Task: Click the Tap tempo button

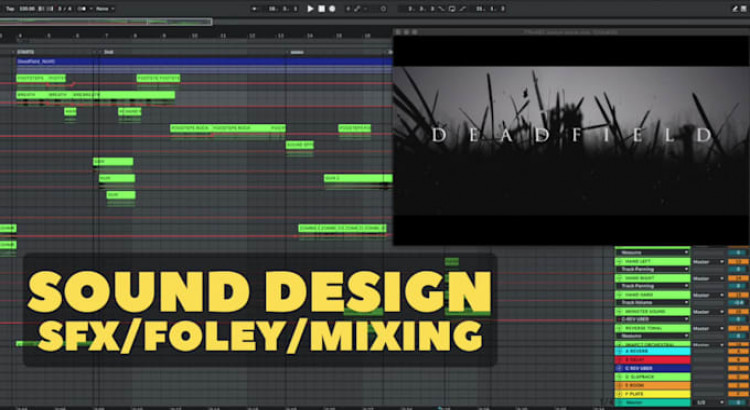Action: coord(9,8)
